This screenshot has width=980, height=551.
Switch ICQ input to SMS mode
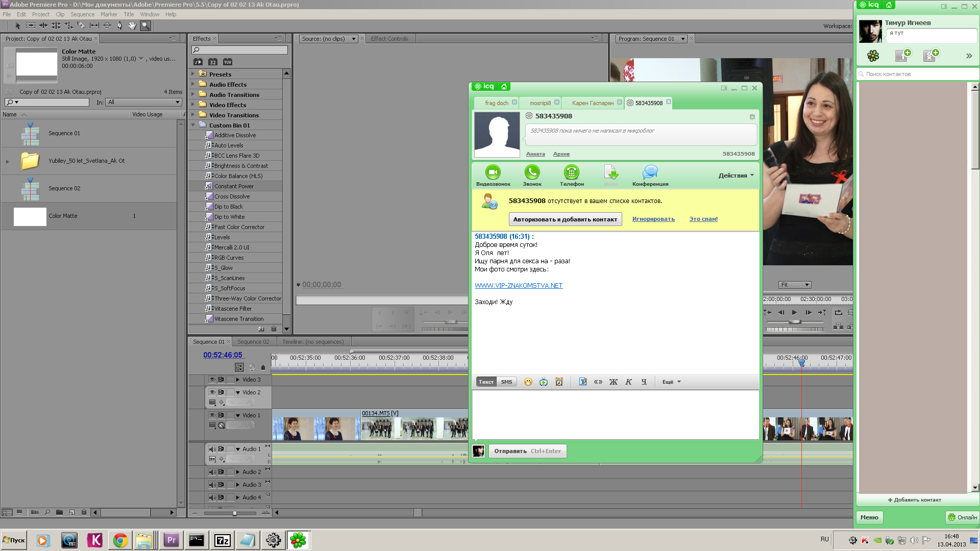click(506, 382)
